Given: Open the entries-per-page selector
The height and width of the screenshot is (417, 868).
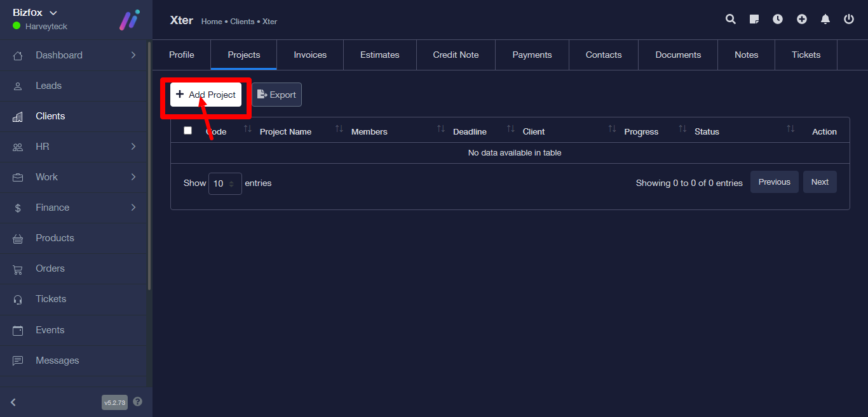Looking at the screenshot, I should pyautogui.click(x=224, y=183).
